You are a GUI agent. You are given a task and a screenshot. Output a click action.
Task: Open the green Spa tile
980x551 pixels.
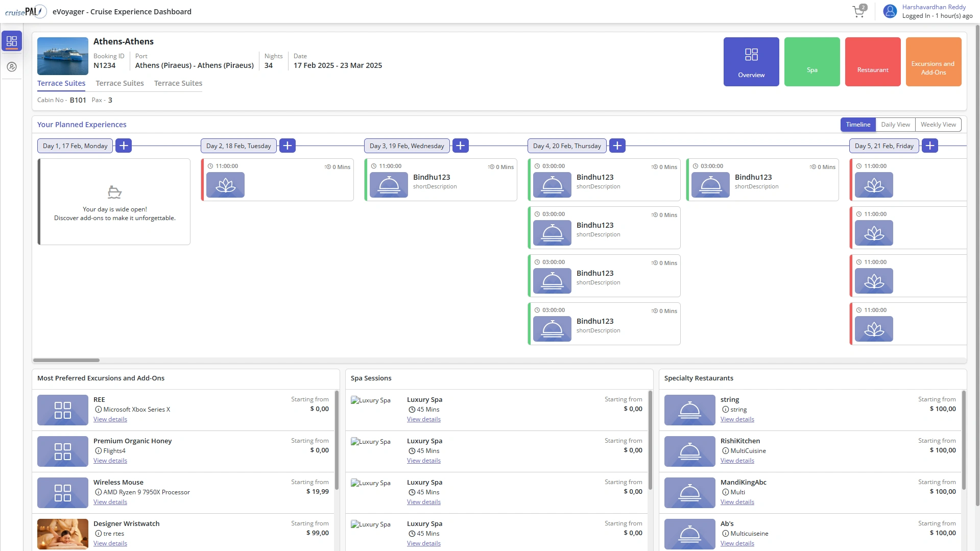pyautogui.click(x=811, y=62)
